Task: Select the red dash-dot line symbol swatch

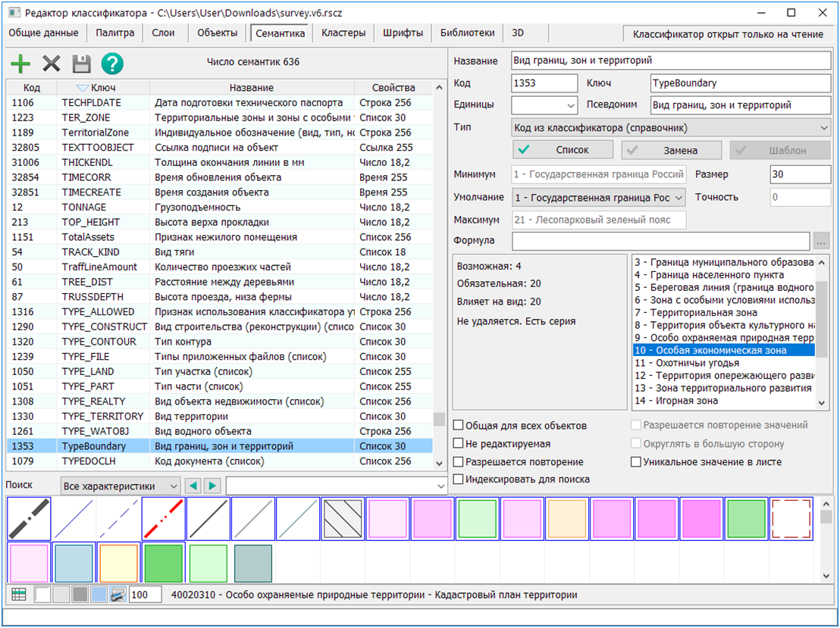Action: (163, 519)
